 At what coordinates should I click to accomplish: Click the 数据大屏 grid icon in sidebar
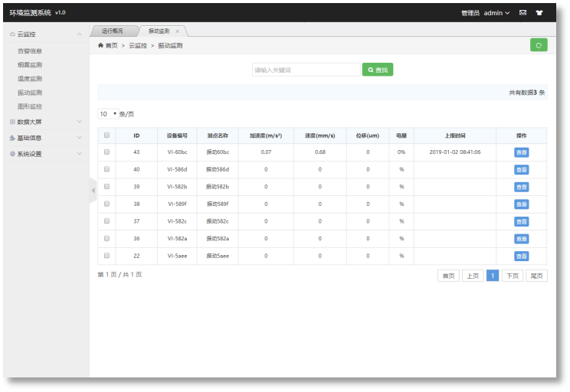[x=11, y=122]
